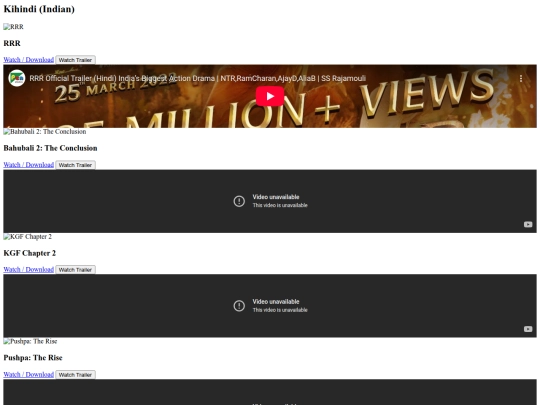The image size is (540, 405).
Task: Open RRR trailer title link in player
Action: (x=197, y=79)
